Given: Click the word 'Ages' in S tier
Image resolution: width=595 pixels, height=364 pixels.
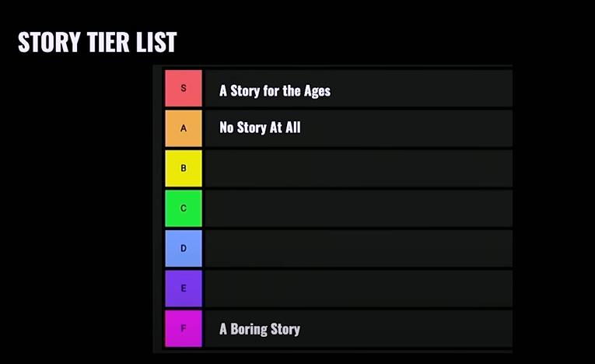Looking at the screenshot, I should [x=317, y=91].
